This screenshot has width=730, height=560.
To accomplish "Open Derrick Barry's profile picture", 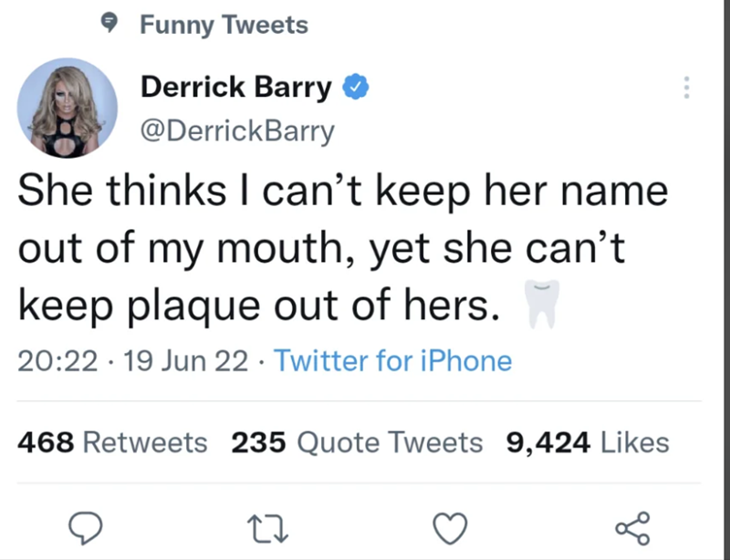I will coord(67,107).
